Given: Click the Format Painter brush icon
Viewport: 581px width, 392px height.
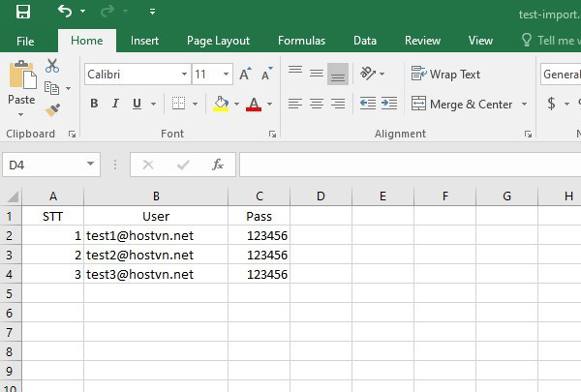Looking at the screenshot, I should [x=52, y=110].
